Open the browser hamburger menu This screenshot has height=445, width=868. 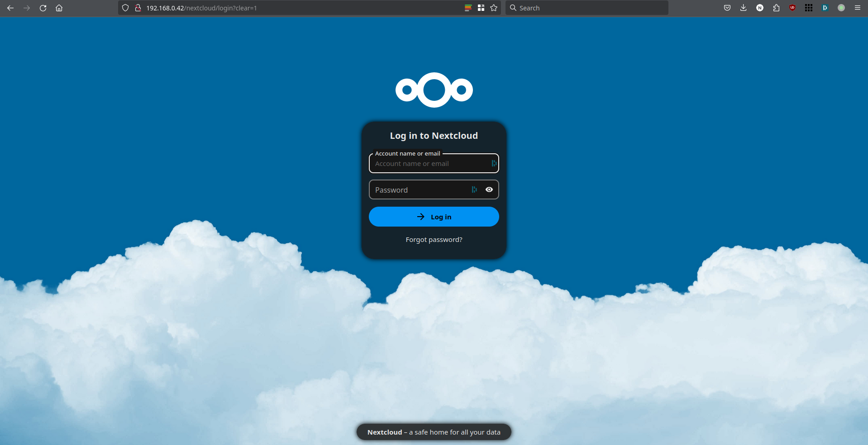858,8
